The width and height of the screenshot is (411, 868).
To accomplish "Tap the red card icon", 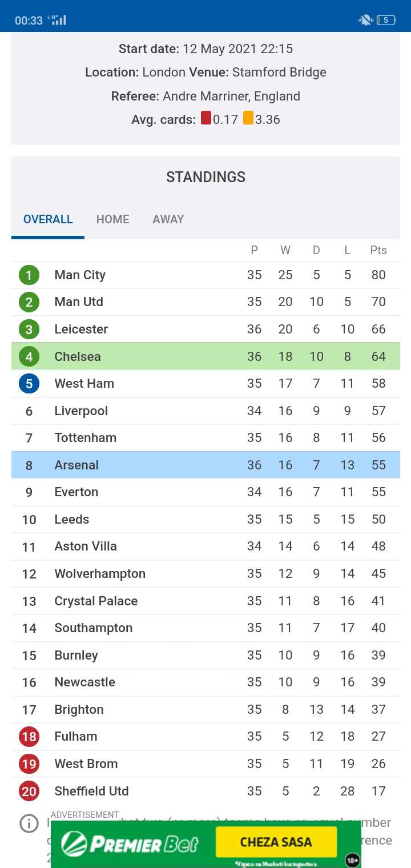I will pos(206,118).
